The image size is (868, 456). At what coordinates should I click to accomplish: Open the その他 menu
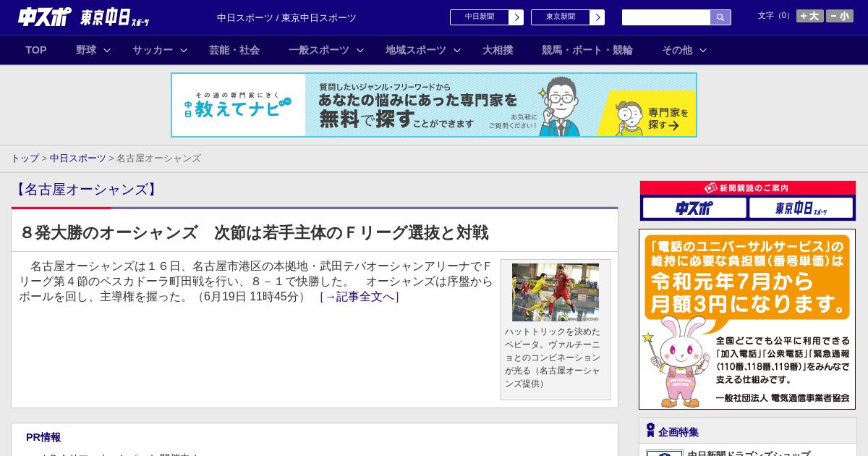677,50
